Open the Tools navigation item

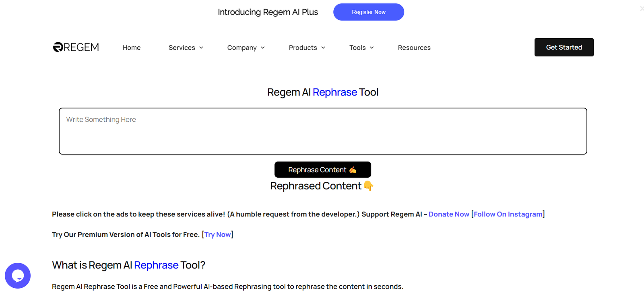(x=357, y=48)
